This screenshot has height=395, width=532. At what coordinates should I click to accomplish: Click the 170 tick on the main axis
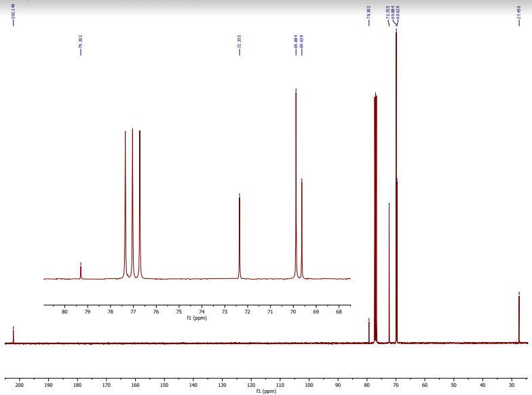106,385
